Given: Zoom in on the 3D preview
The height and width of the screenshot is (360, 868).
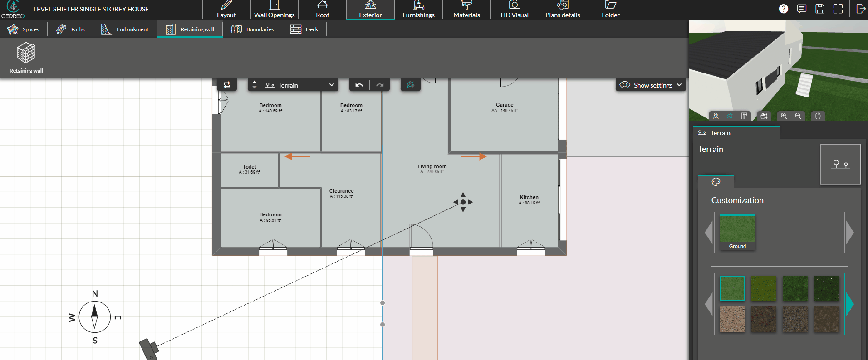Looking at the screenshot, I should coord(784,116).
